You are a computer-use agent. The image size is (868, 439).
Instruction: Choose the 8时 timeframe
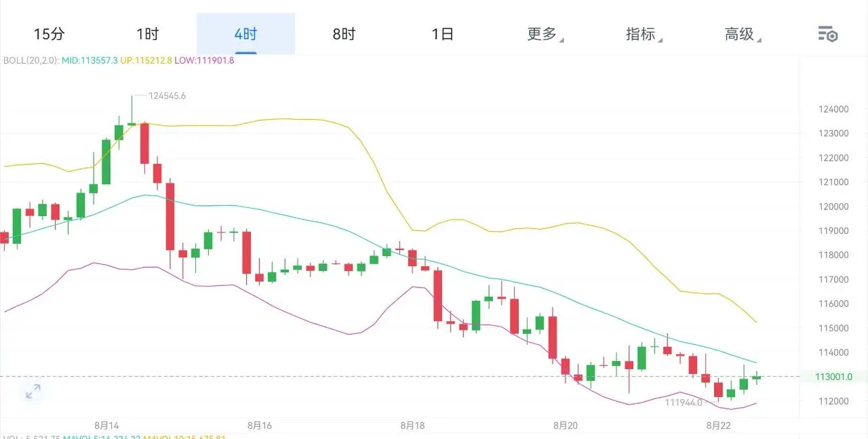[344, 34]
